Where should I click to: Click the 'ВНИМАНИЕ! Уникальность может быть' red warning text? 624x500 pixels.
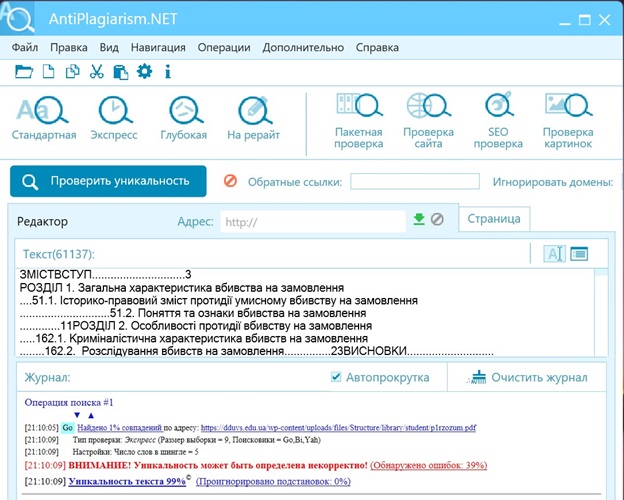(x=218, y=465)
